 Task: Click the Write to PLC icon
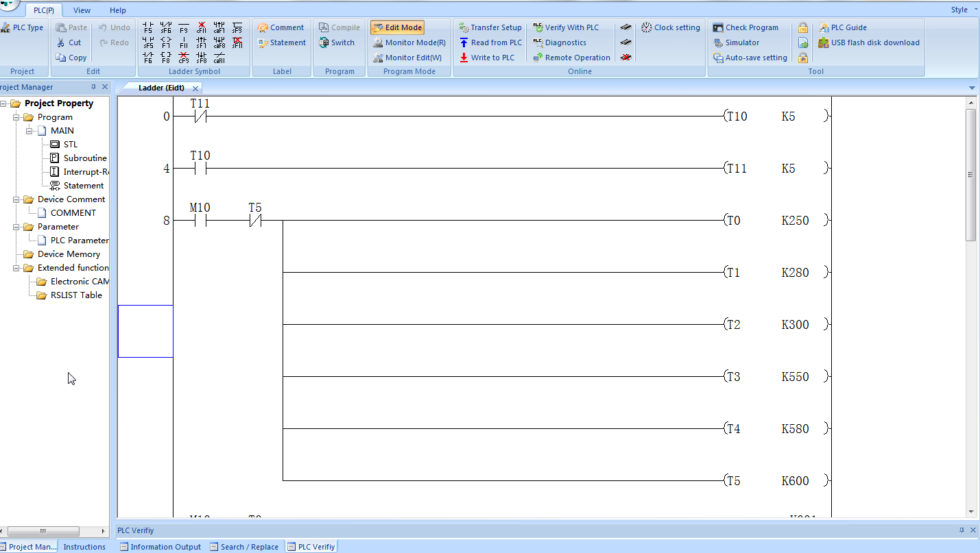(x=464, y=58)
